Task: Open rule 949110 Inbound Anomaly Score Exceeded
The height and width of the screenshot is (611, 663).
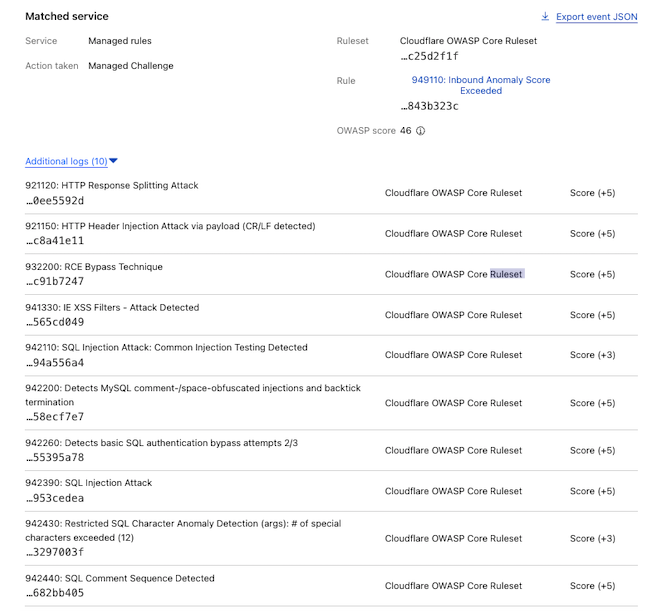Action: (x=481, y=85)
